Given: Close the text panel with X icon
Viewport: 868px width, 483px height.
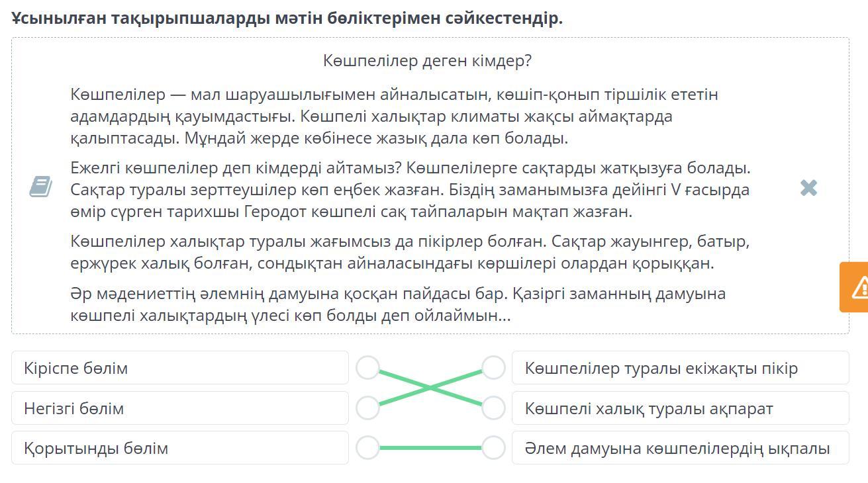Looking at the screenshot, I should (x=808, y=188).
